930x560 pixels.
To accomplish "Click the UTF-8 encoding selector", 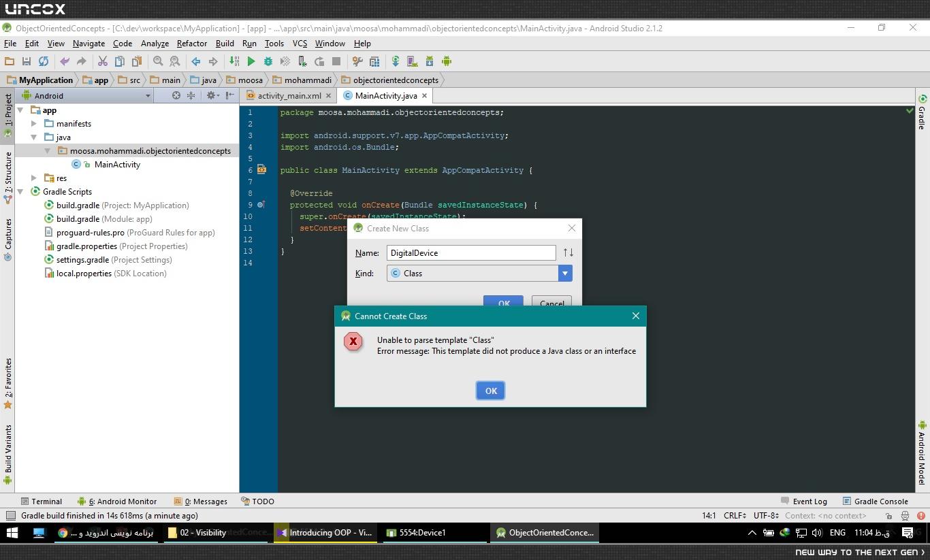I will tap(766, 516).
